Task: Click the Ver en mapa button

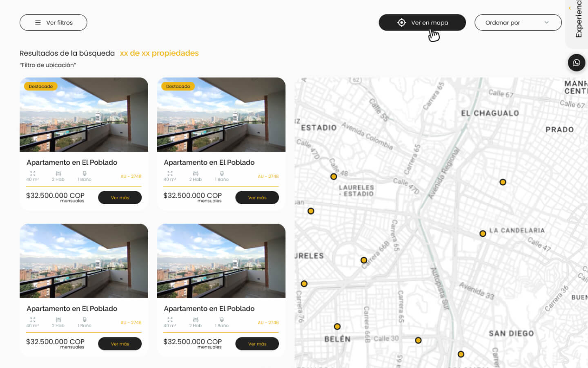Action: coord(422,22)
